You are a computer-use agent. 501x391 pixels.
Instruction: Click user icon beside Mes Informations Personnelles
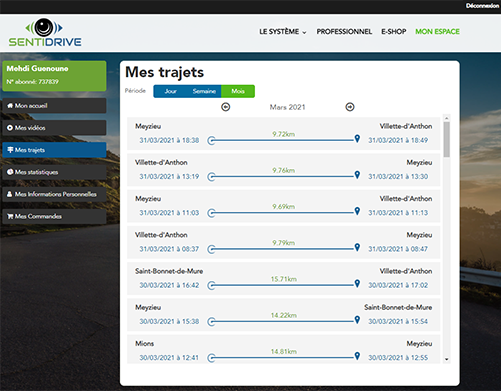pyautogui.click(x=10, y=194)
